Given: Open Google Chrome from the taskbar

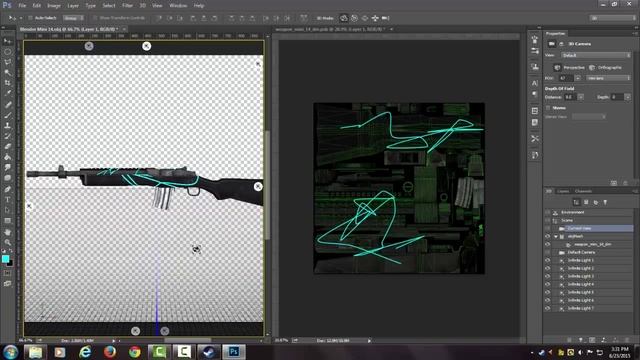Looking at the screenshot, I should click(x=135, y=352).
